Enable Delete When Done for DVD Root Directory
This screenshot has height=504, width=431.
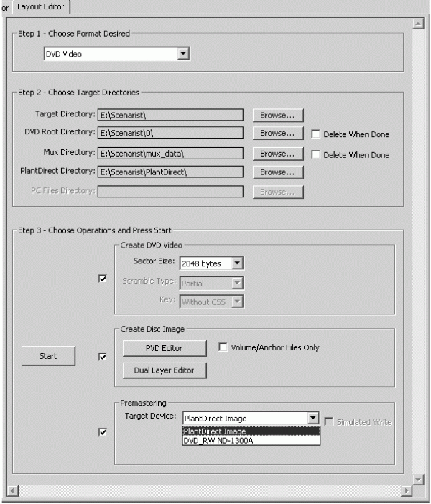[315, 134]
